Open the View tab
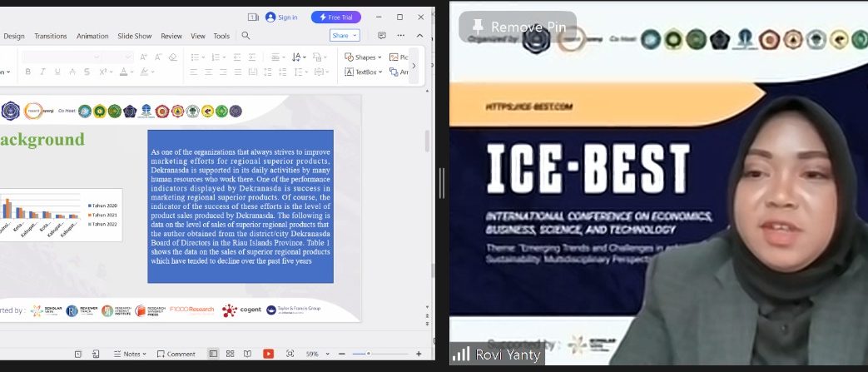Image resolution: width=868 pixels, height=372 pixels. point(198,36)
